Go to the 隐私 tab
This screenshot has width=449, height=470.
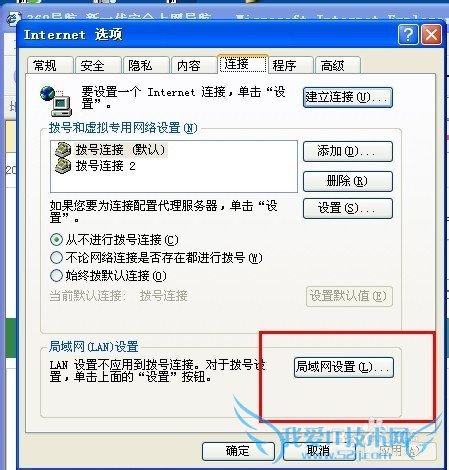pos(146,65)
